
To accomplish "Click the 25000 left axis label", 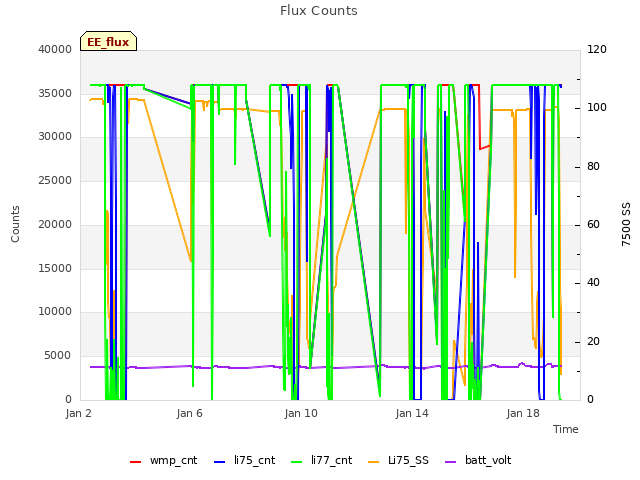I will (x=55, y=180).
